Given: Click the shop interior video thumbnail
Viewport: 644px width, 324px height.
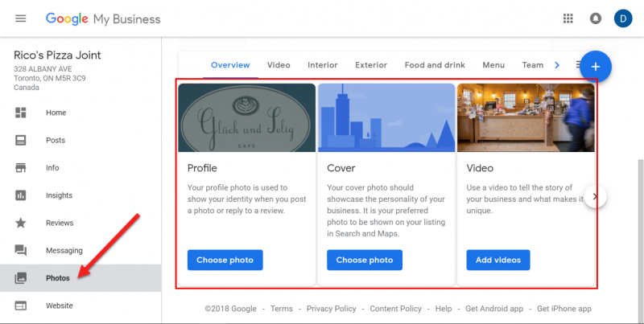Looking at the screenshot, I should click(x=526, y=117).
